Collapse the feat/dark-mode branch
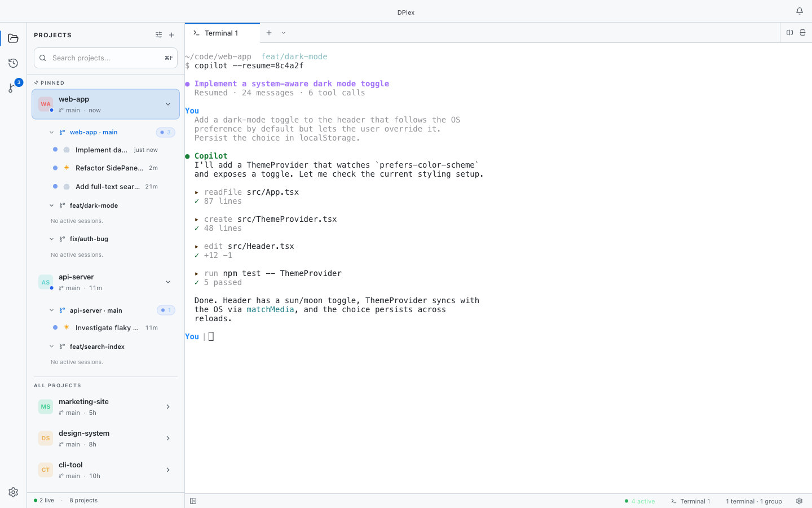 [x=51, y=205]
